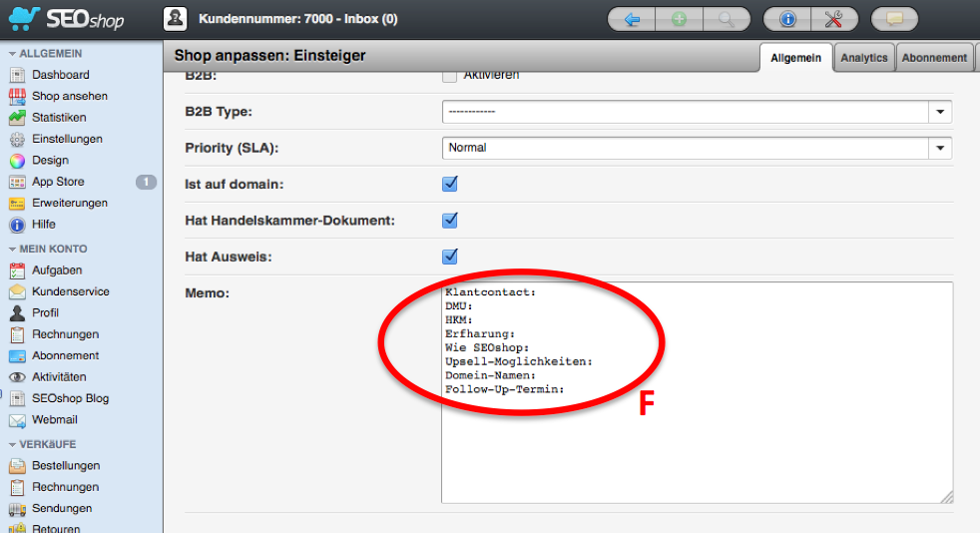Collapse the Allgemein sidebar section
This screenshot has height=533, width=980.
(x=13, y=53)
